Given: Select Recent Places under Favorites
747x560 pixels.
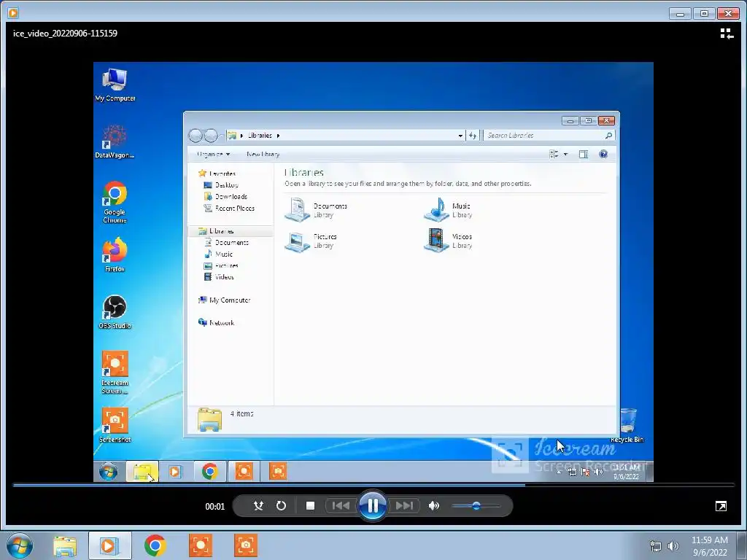Looking at the screenshot, I should pyautogui.click(x=229, y=208).
